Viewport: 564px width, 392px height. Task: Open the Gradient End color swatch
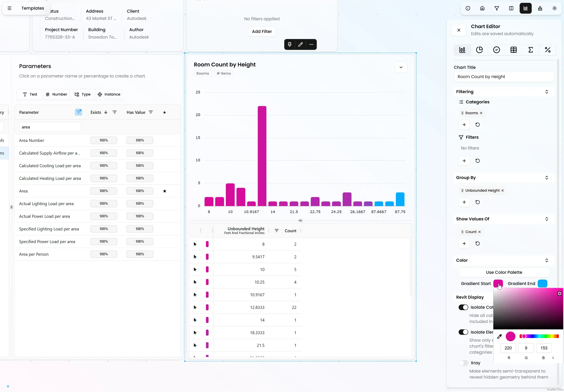point(542,283)
